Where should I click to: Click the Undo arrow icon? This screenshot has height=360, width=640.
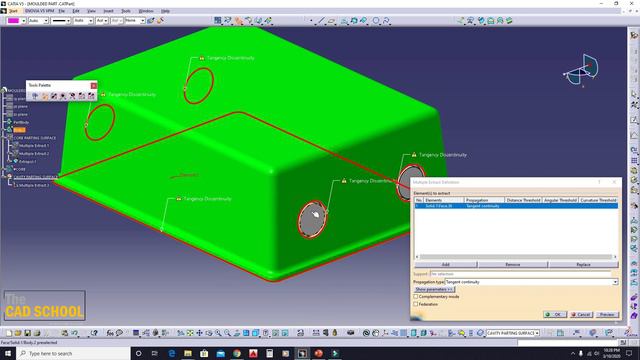pos(75,333)
